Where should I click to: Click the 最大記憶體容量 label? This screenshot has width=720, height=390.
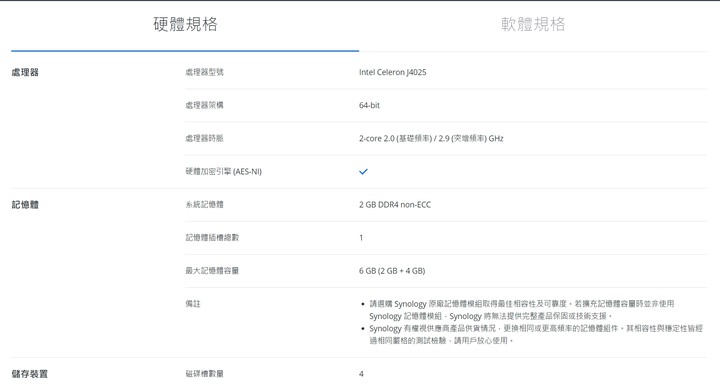[x=212, y=271]
